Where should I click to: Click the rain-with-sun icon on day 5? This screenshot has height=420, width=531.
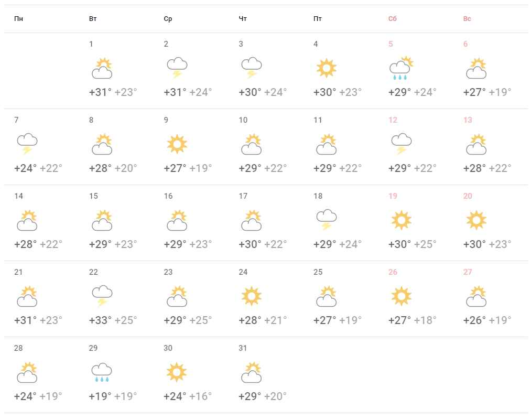402,68
